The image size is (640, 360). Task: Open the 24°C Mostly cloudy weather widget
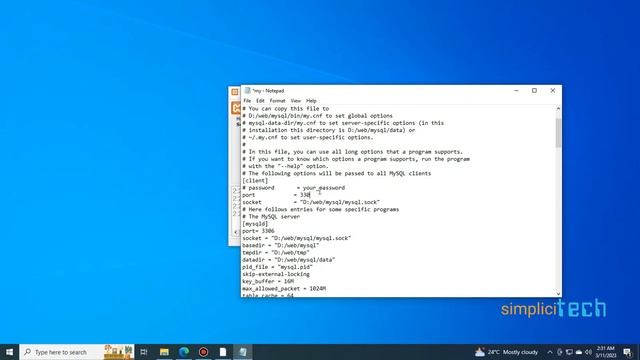[x=507, y=352]
